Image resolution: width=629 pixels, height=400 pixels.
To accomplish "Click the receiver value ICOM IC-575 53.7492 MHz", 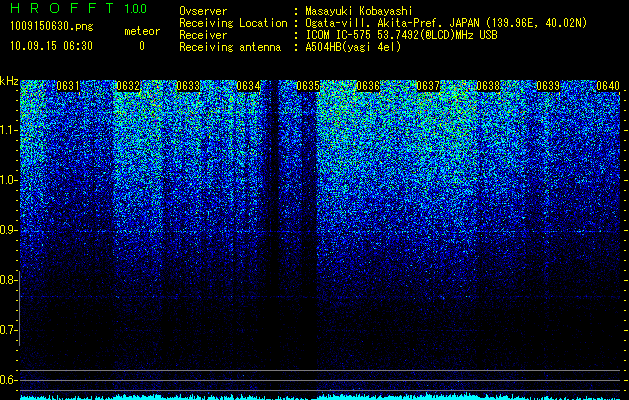I will coord(401,35).
